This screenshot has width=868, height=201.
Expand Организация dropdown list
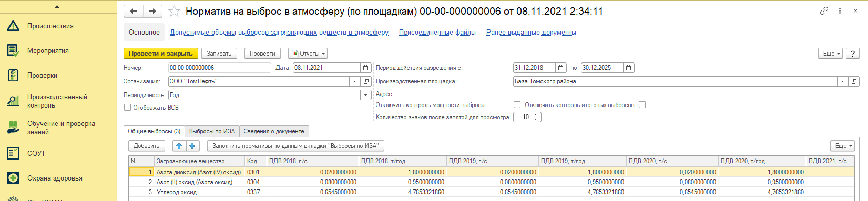(x=355, y=81)
